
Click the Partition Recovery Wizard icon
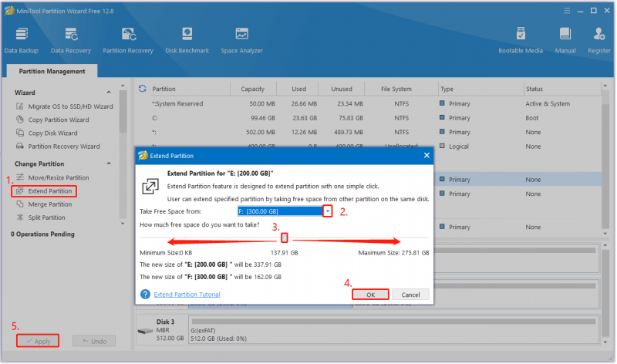[20, 146]
